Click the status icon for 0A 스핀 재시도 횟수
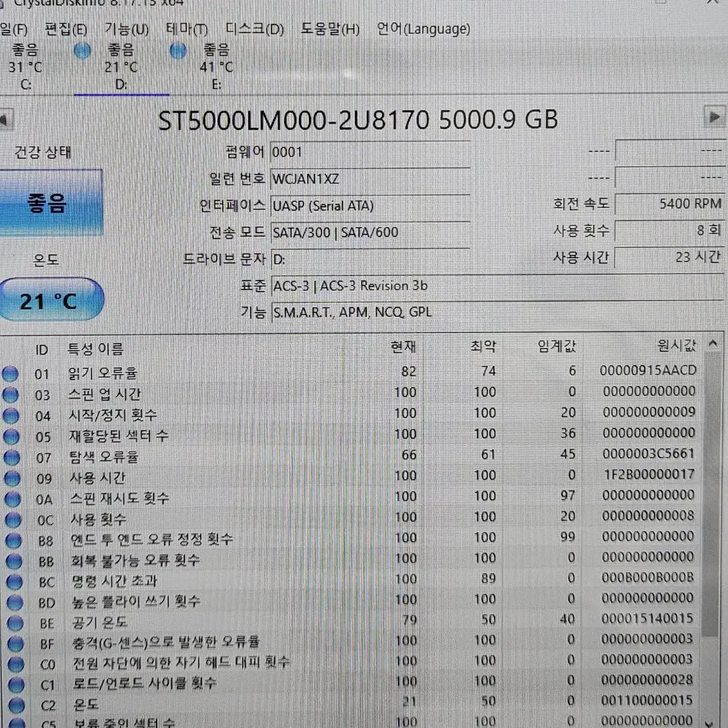 (x=13, y=499)
